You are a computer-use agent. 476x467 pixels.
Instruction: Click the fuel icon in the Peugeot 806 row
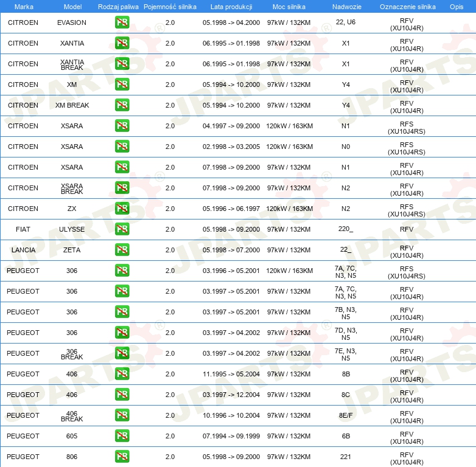point(122,457)
